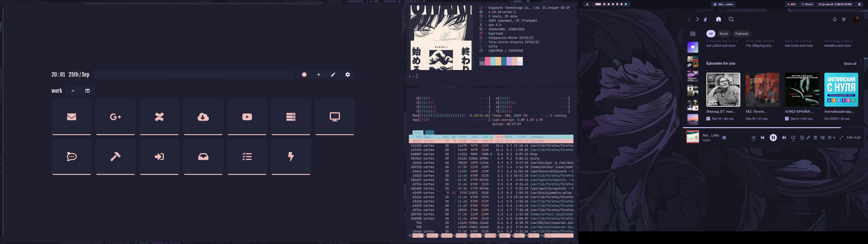Open the Google Plus bookmark tile
Viewport: 868px width, 244px height.
[115, 117]
